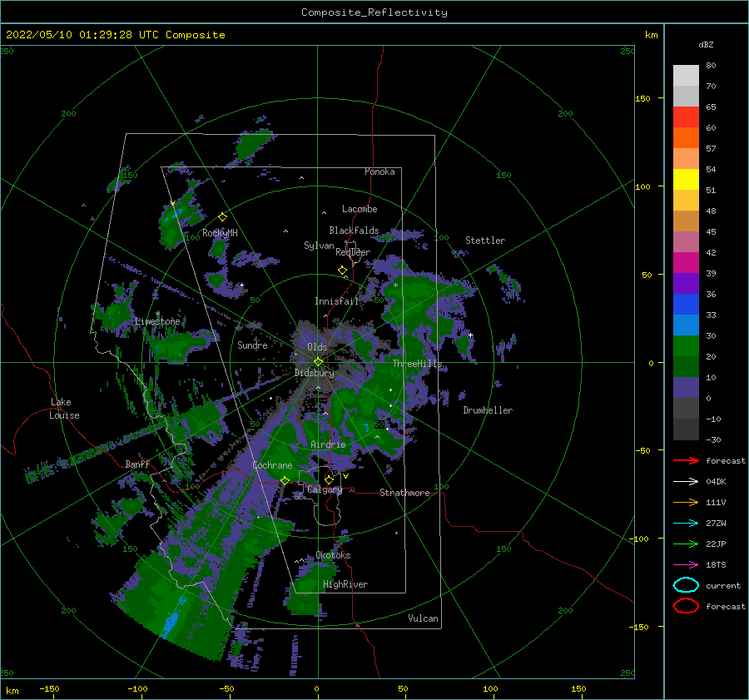The image size is (749, 700).
Task: Click the Strathmore label
Action: (404, 493)
